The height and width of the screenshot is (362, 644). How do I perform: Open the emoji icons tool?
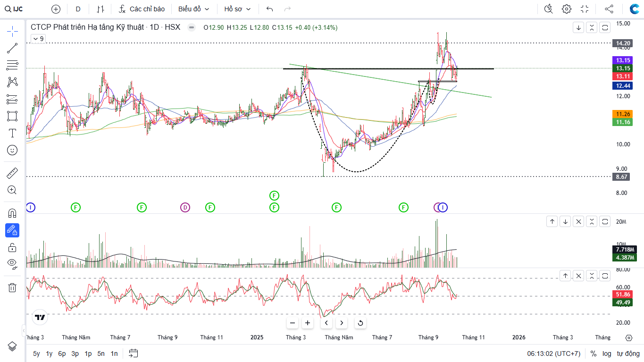click(12, 150)
